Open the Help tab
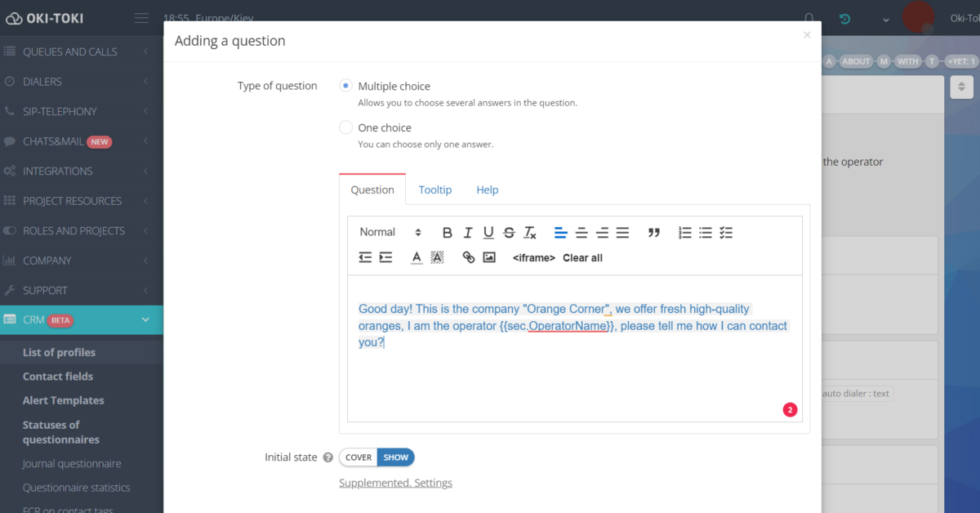The height and width of the screenshot is (513, 980). (487, 190)
